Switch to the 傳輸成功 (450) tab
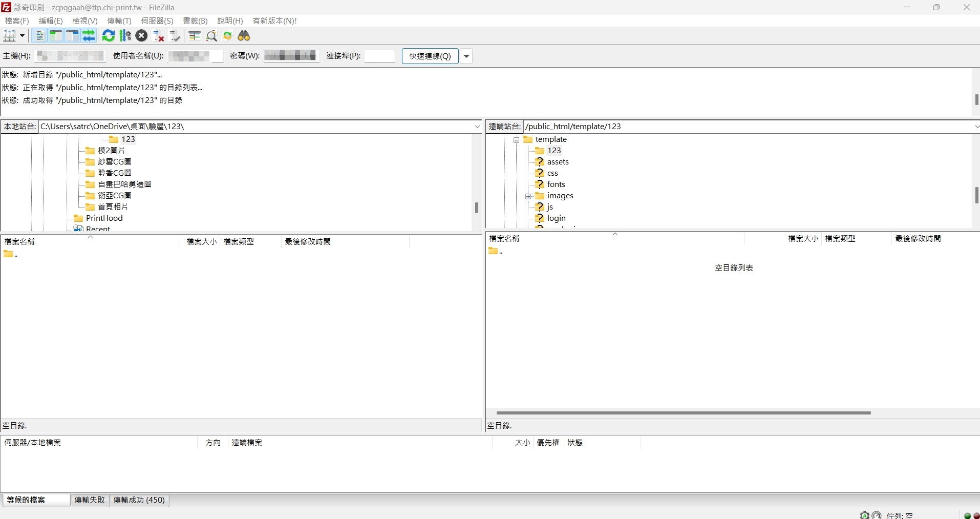Viewport: 980px width, 519px height. click(139, 500)
